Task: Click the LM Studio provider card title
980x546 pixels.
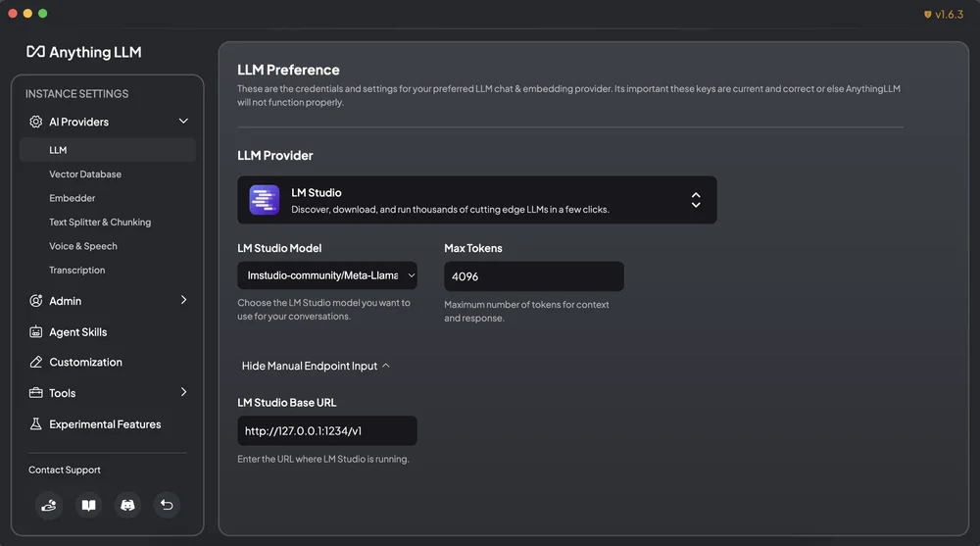Action: [317, 193]
